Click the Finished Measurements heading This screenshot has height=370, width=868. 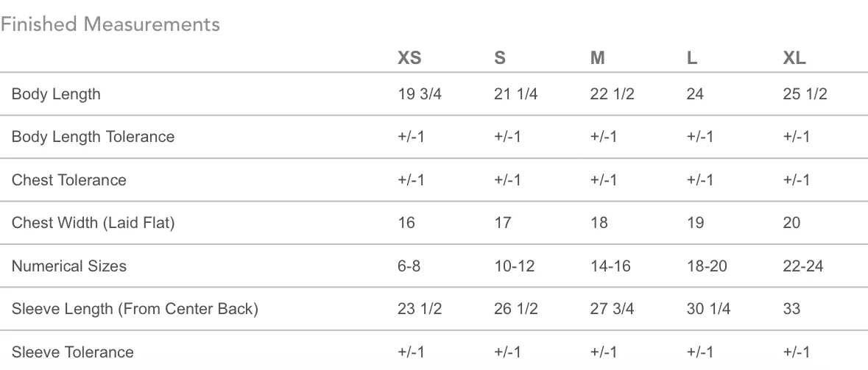click(110, 24)
